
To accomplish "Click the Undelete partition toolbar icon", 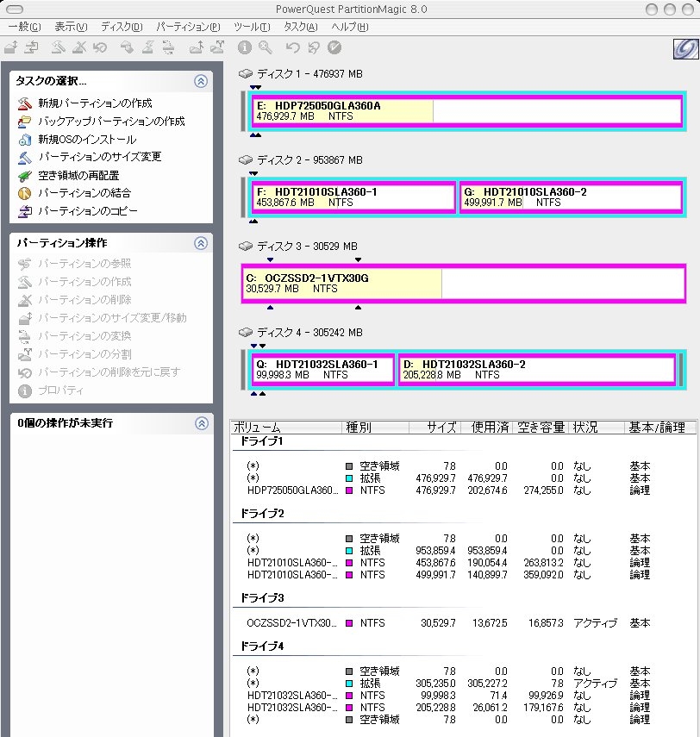I will click(x=100, y=47).
